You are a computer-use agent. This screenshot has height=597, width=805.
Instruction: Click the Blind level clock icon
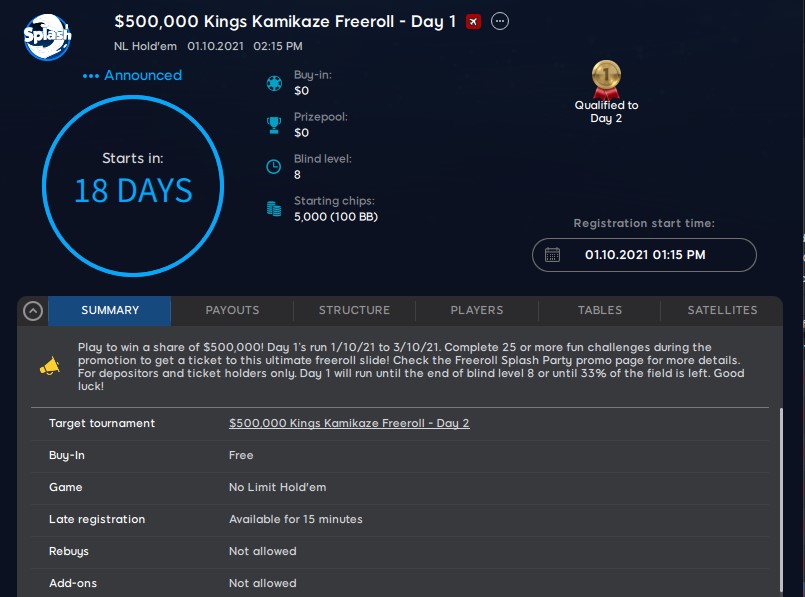[x=273, y=167]
